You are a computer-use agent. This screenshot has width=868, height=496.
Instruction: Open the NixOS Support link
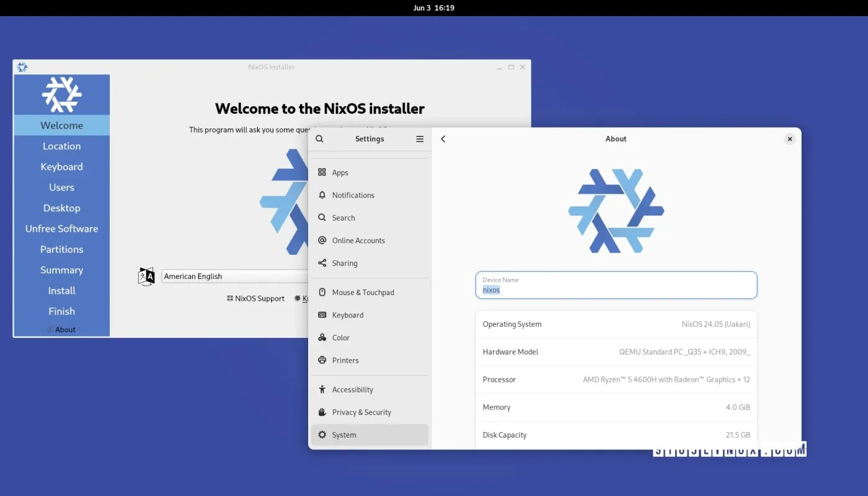coord(255,298)
